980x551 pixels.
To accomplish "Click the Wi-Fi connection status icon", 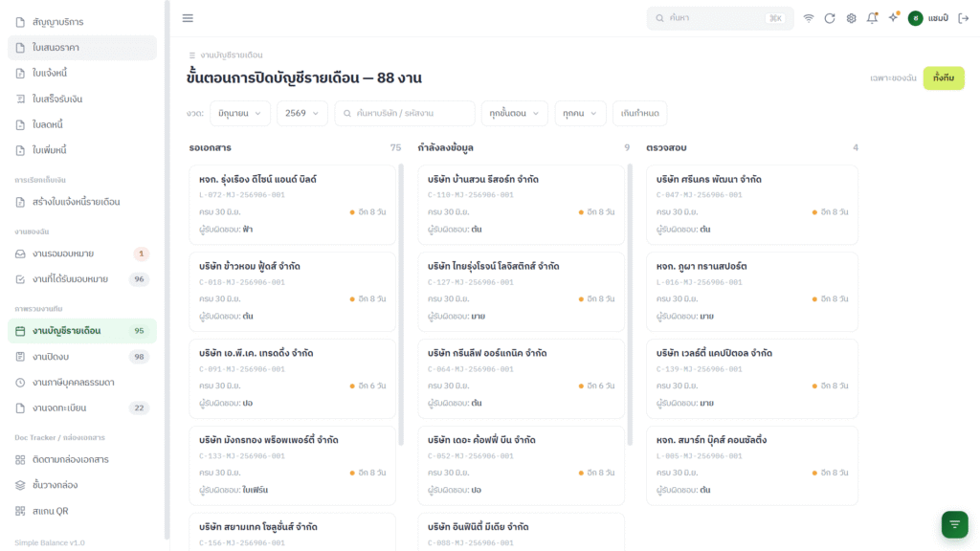I will 808,18.
